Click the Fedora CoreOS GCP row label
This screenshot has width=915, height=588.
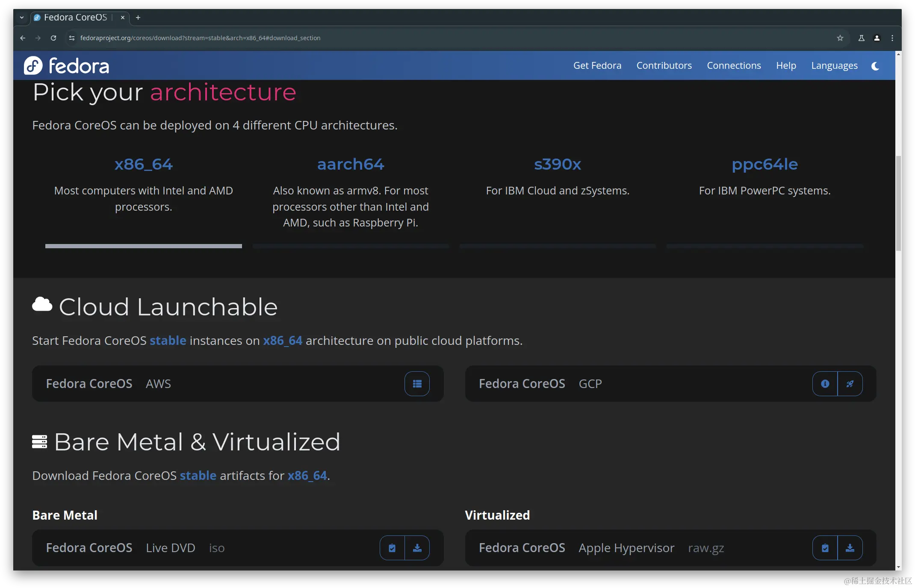tap(540, 384)
